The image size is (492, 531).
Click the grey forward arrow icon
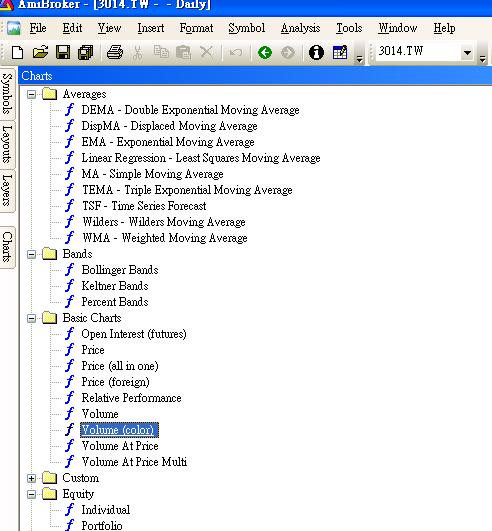pyautogui.click(x=287, y=53)
